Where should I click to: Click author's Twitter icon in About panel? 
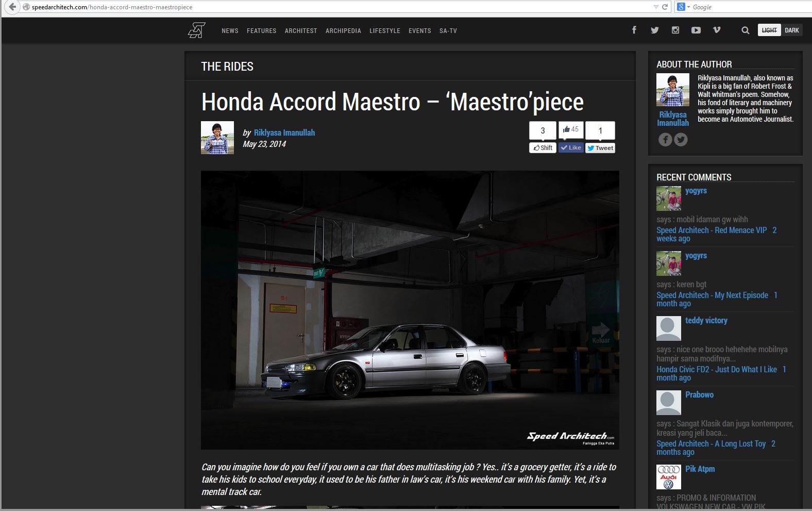coord(681,139)
